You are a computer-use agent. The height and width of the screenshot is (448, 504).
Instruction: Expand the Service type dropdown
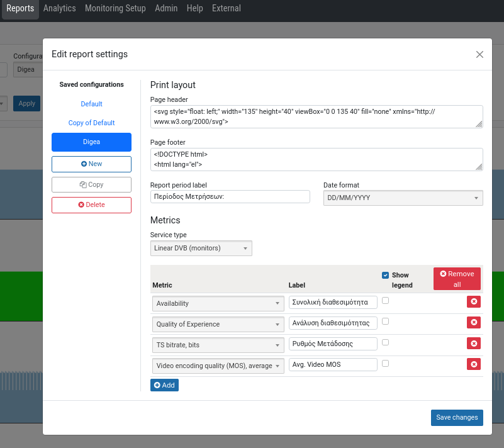coord(201,248)
